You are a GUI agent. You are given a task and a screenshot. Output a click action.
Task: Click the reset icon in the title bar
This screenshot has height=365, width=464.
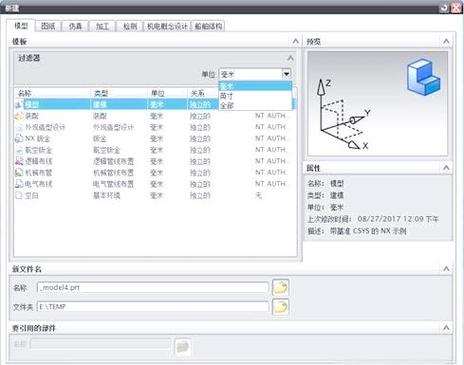tap(444, 8)
